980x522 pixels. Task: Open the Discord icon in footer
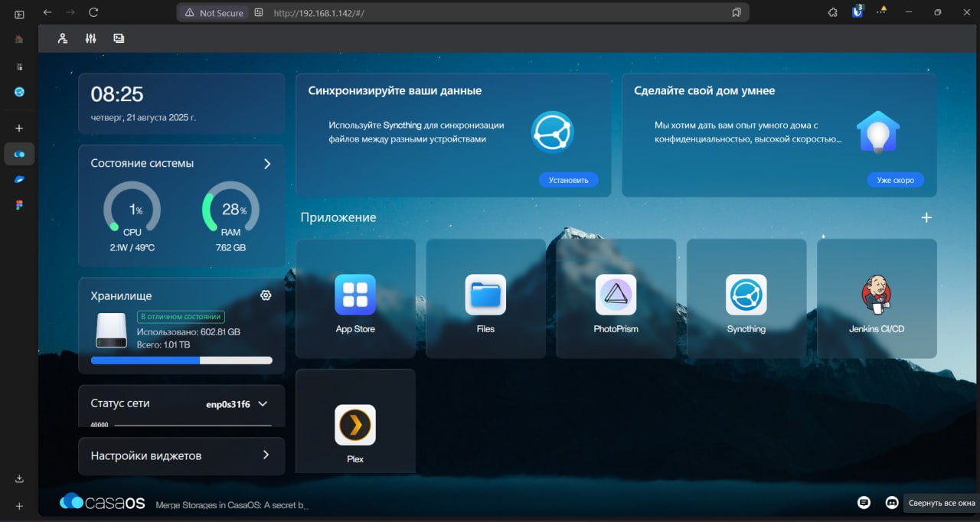click(891, 503)
